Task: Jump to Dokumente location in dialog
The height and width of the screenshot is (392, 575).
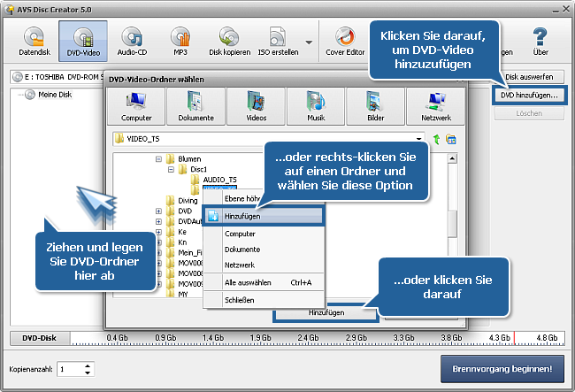Action: tap(195, 106)
